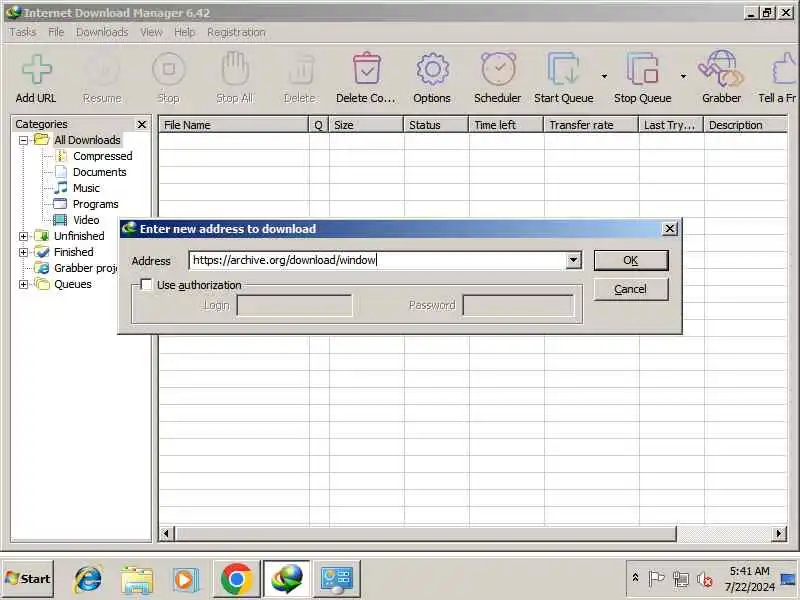Select the All Downloads folder
This screenshot has height=600, width=800.
pyautogui.click(x=87, y=140)
